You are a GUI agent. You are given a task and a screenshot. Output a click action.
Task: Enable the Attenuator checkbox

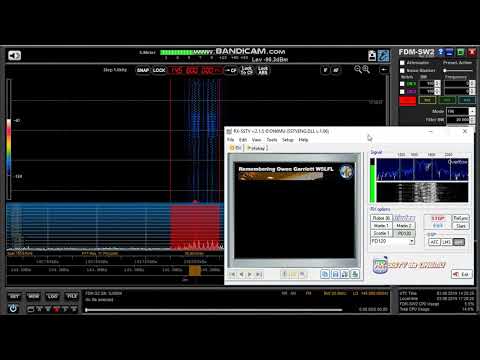pos(402,63)
